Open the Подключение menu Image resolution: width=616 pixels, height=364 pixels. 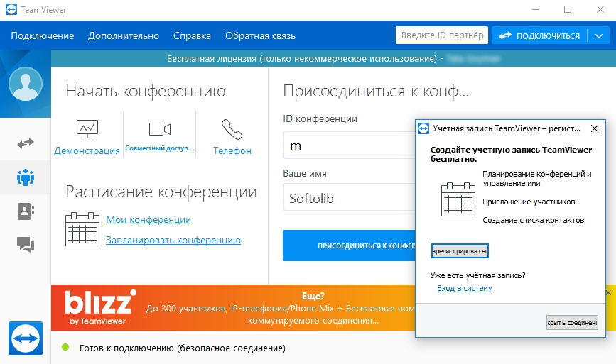(43, 35)
